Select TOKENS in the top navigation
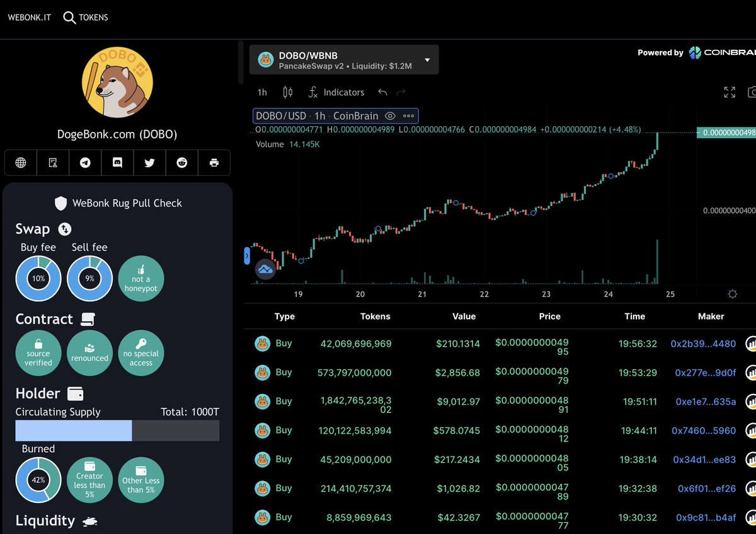The image size is (756, 534). click(x=93, y=17)
